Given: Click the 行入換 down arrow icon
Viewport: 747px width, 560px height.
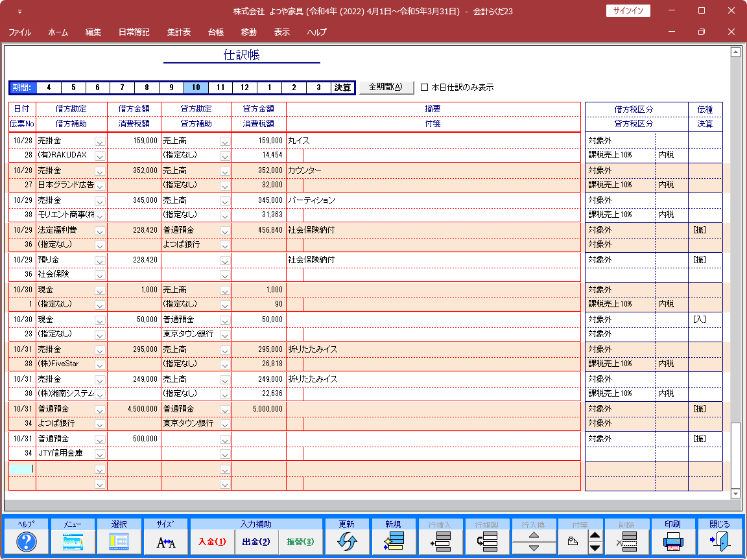Looking at the screenshot, I should click(x=534, y=548).
